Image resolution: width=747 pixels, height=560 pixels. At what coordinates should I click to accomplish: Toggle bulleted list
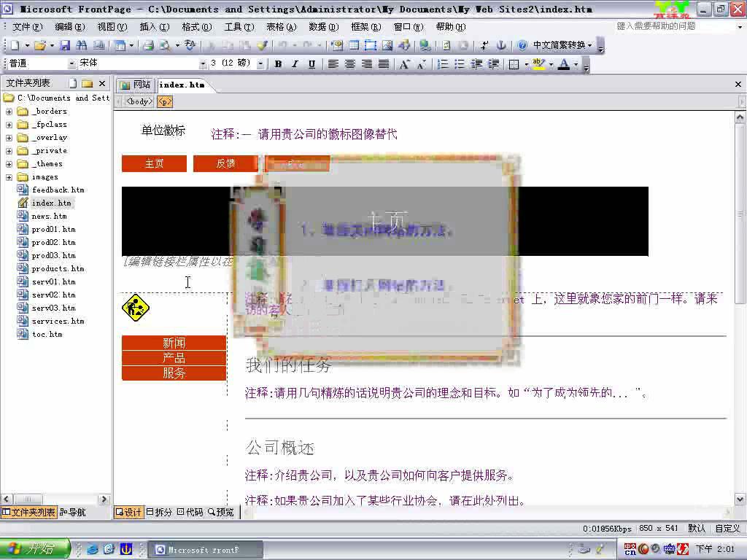coord(460,64)
